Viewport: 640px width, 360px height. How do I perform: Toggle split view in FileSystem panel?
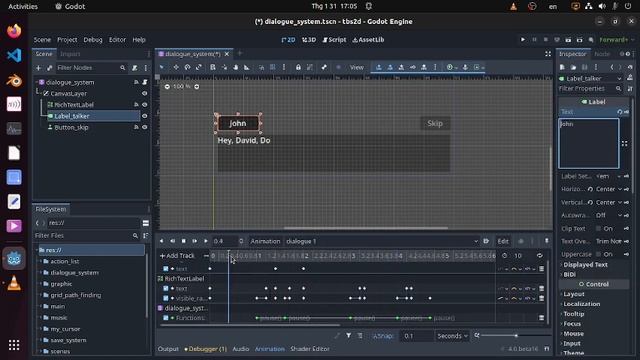[x=146, y=223]
